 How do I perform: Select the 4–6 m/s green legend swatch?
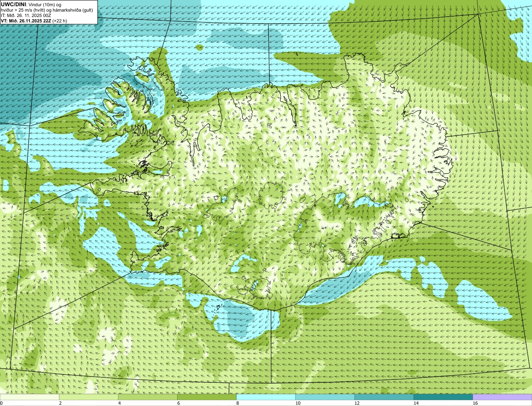coord(148,397)
